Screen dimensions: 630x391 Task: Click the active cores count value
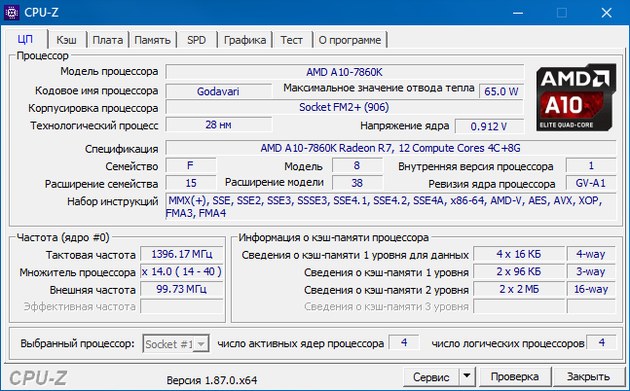tap(404, 343)
